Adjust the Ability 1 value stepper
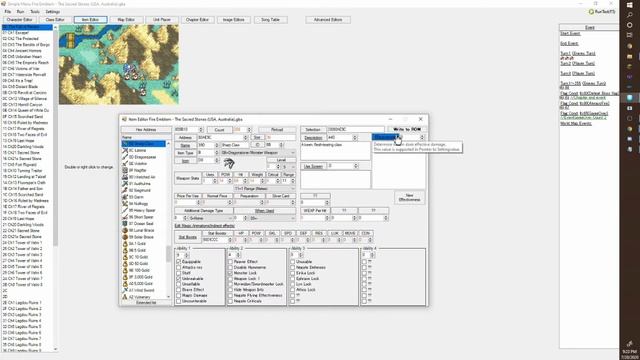This screenshot has width=640, height=360. coord(187,255)
